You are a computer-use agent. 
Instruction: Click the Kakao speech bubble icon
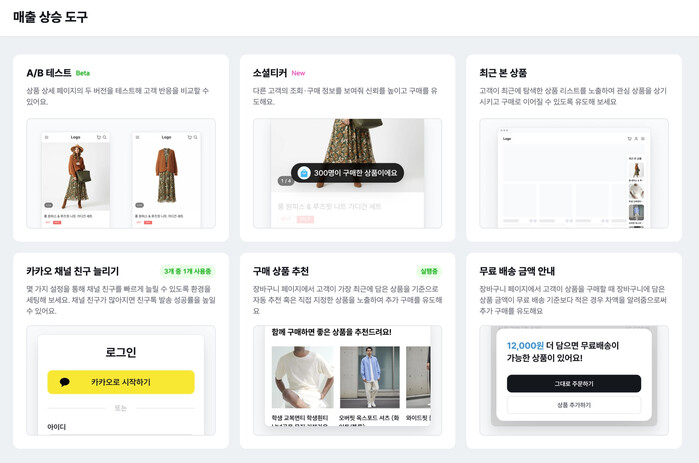coord(65,382)
